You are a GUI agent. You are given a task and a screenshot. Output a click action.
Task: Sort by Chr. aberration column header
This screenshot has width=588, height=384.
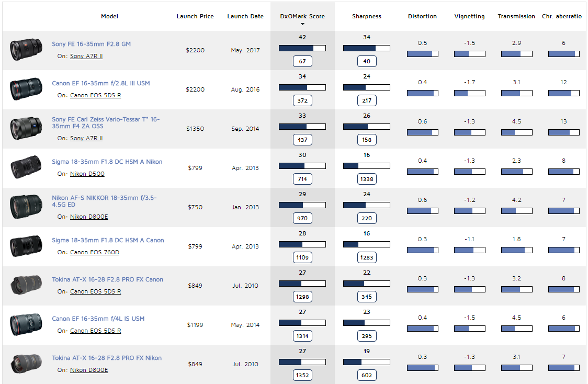click(x=562, y=16)
